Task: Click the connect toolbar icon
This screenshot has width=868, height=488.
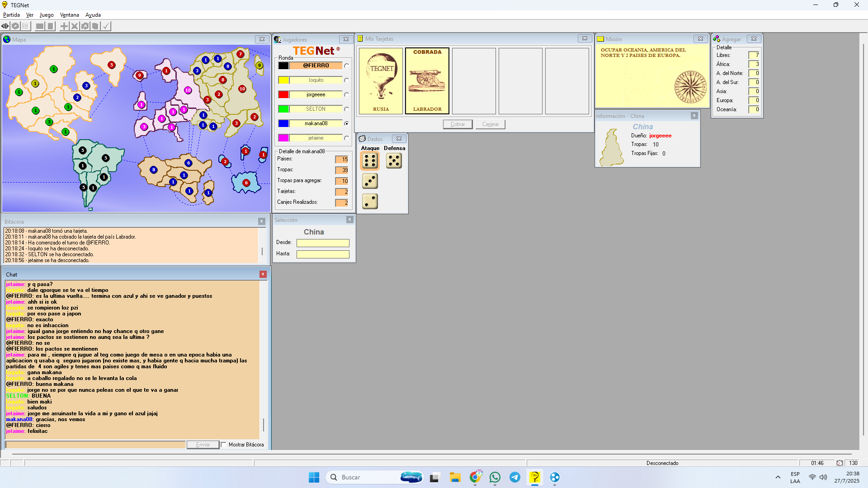Action: [5, 26]
